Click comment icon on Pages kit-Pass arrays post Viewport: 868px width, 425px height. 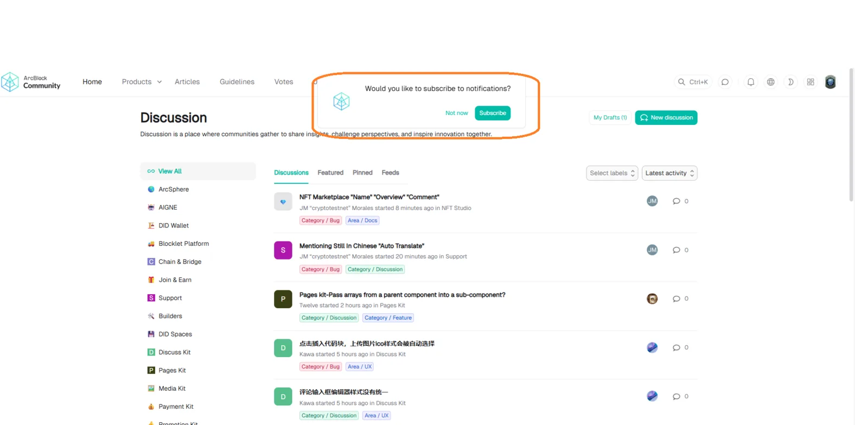[676, 299]
